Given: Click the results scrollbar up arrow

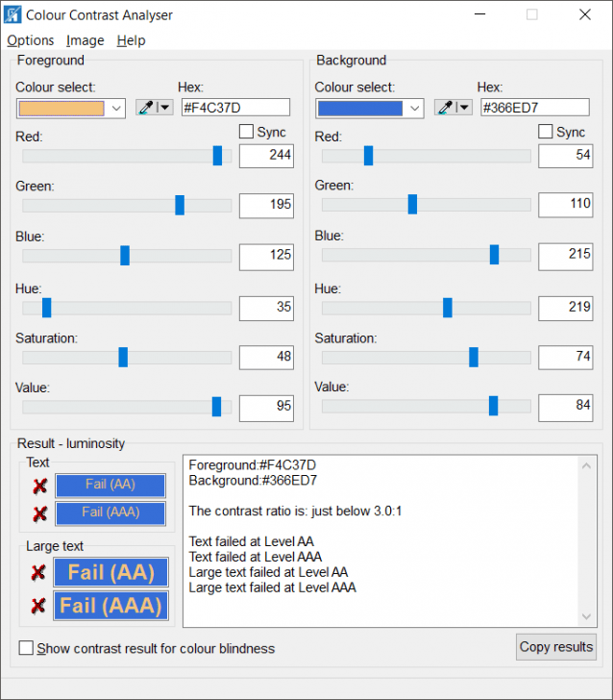Looking at the screenshot, I should [x=587, y=466].
